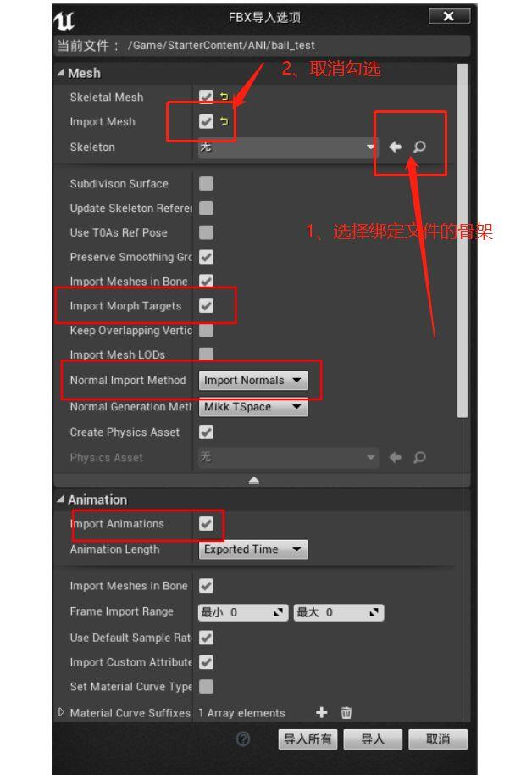The image size is (532, 775).
Task: Open Normal Import Method dropdown
Action: tap(253, 380)
